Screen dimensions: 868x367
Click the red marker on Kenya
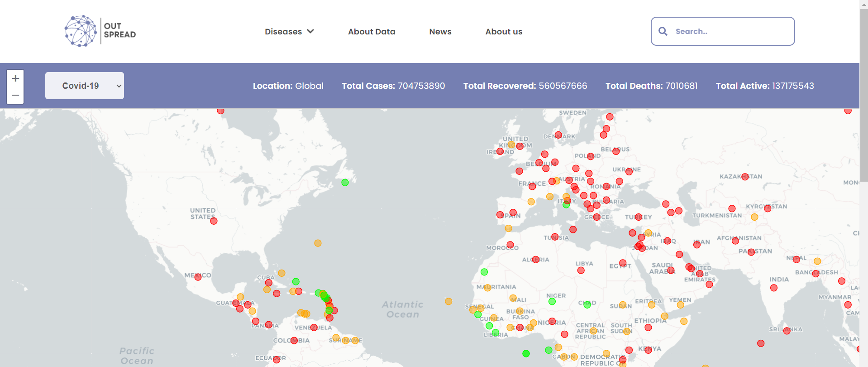648,350
